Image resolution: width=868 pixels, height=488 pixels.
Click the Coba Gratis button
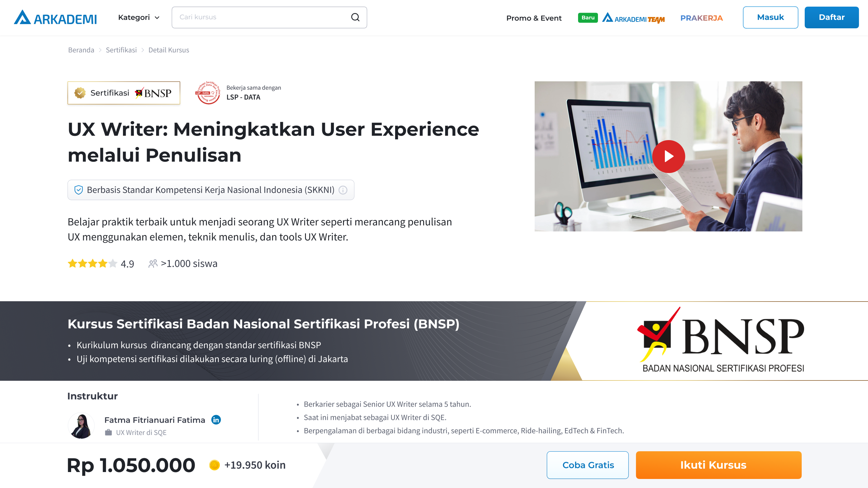coord(588,465)
